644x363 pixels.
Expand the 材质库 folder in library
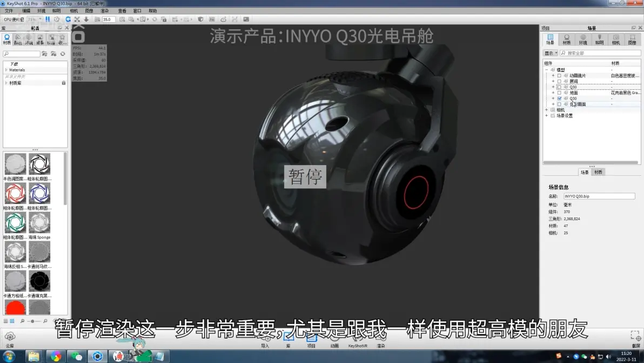click(6, 83)
